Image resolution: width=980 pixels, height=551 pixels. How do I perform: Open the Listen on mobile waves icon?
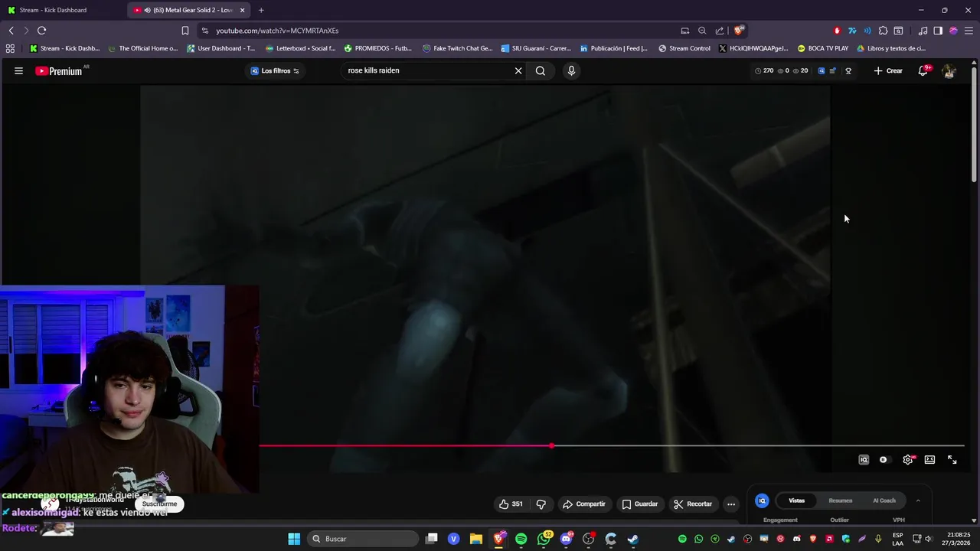(x=867, y=31)
